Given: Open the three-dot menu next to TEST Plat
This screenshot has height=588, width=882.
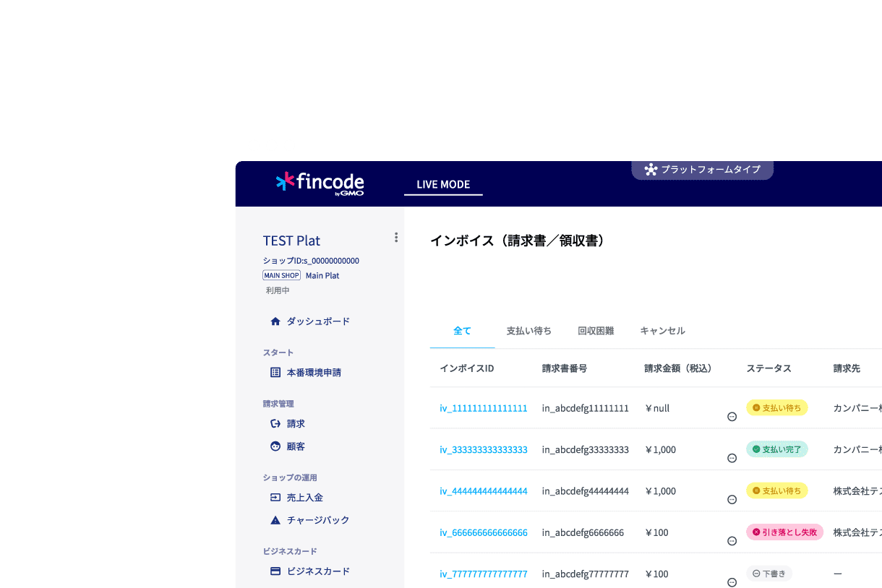Looking at the screenshot, I should (395, 238).
